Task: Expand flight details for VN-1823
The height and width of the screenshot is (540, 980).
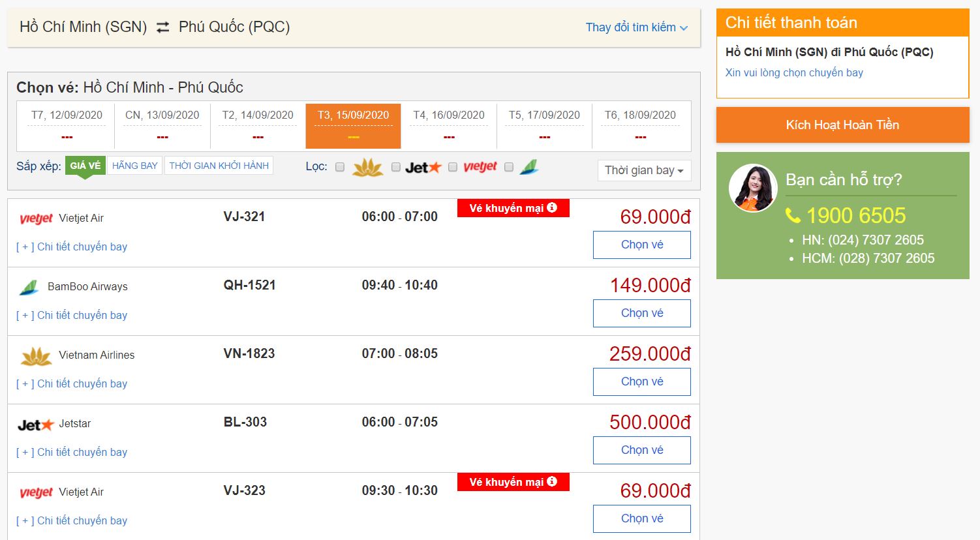Action: tap(72, 383)
